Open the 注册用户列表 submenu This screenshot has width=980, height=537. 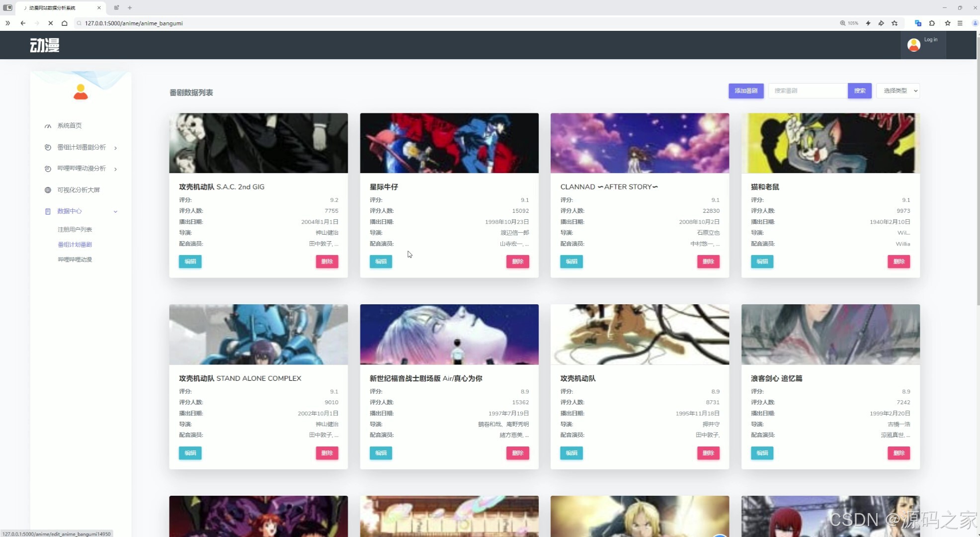coord(75,230)
